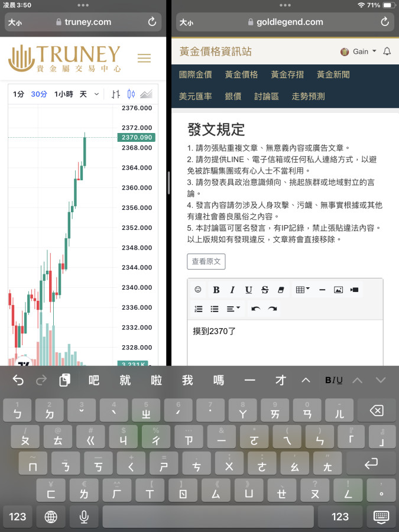Click the eraser clear-format icon

pyautogui.click(x=281, y=290)
